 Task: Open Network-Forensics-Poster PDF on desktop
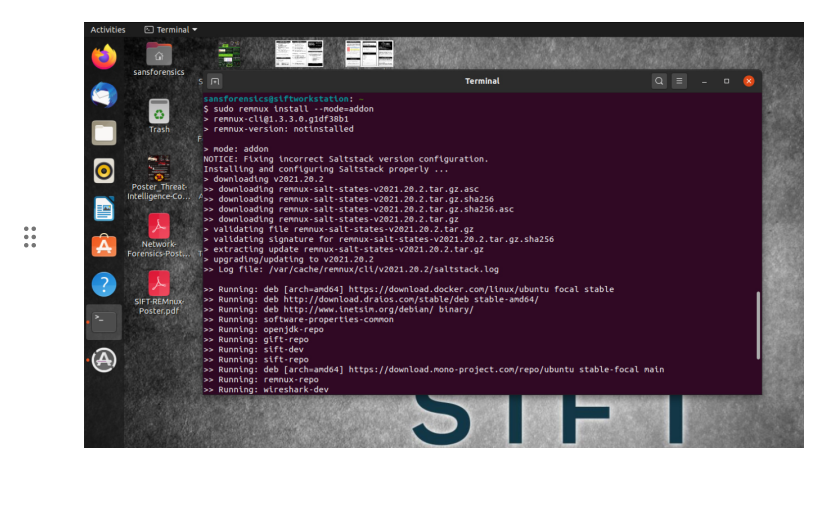(x=159, y=235)
